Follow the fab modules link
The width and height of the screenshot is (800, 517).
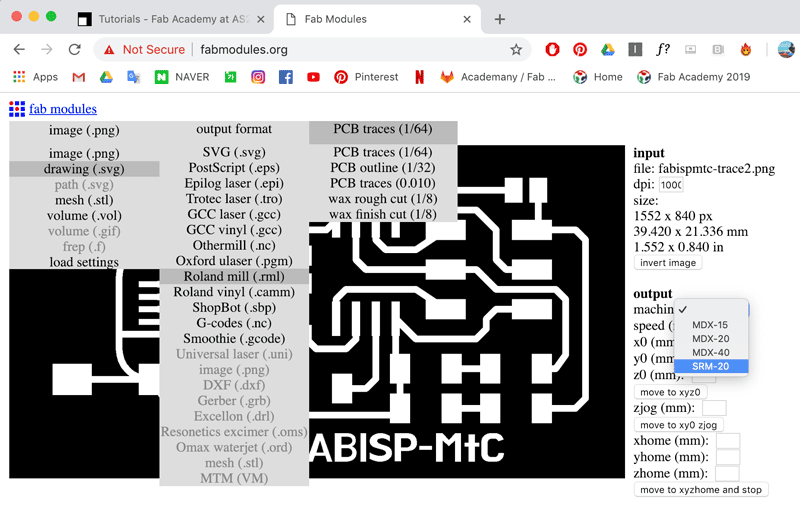(x=63, y=109)
